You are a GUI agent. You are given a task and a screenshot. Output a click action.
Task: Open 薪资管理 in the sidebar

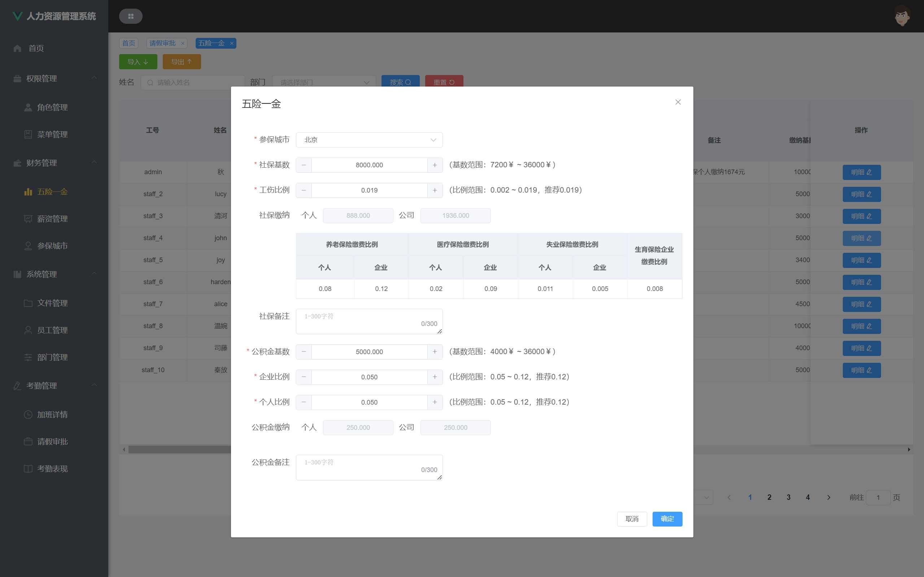click(52, 219)
